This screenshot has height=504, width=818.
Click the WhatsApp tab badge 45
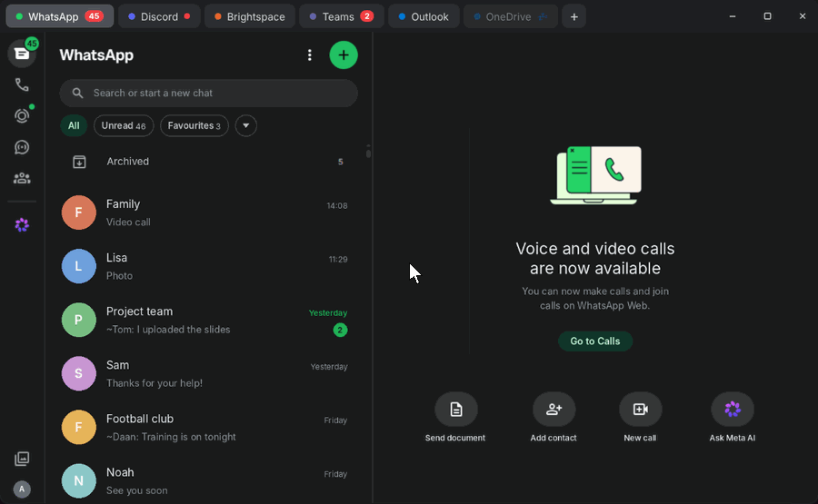tap(94, 16)
